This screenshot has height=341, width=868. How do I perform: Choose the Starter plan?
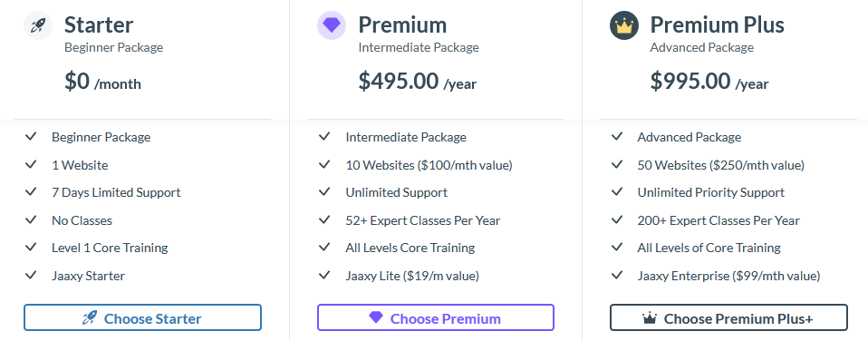[142, 317]
